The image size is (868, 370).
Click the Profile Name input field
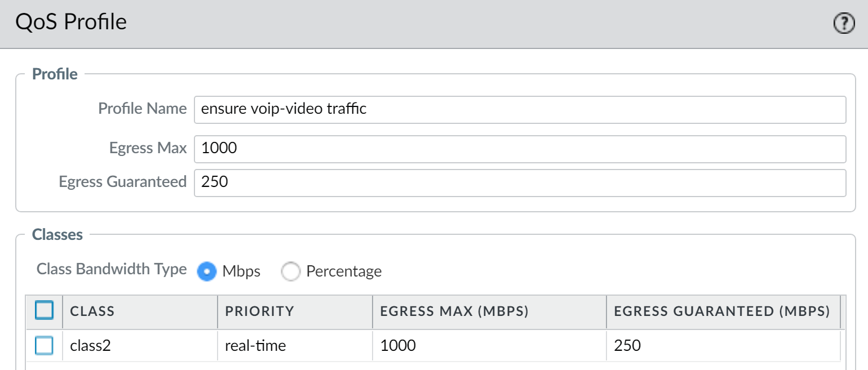(x=519, y=109)
